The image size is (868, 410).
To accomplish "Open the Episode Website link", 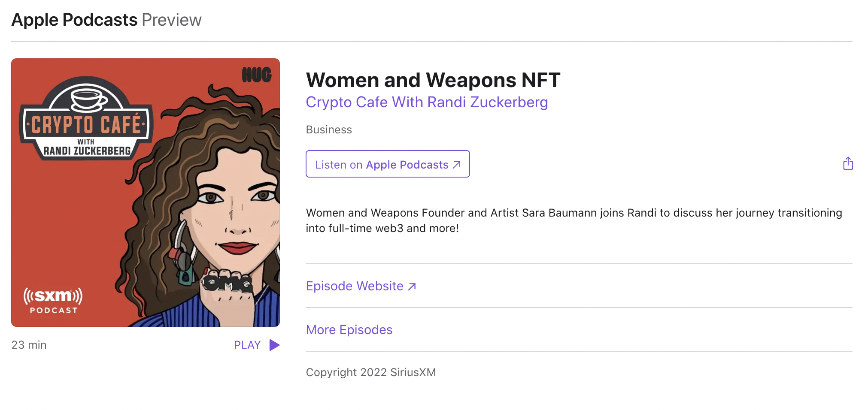I will point(361,286).
